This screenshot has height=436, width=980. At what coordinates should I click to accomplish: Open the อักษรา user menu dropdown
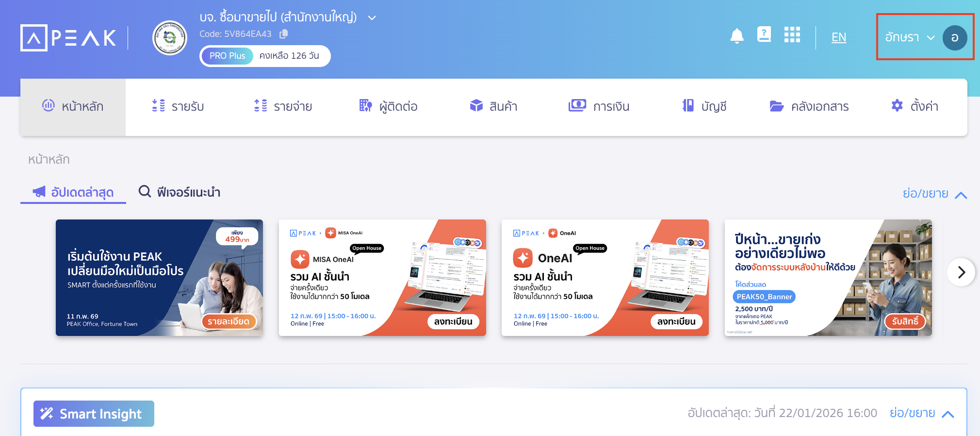click(910, 37)
